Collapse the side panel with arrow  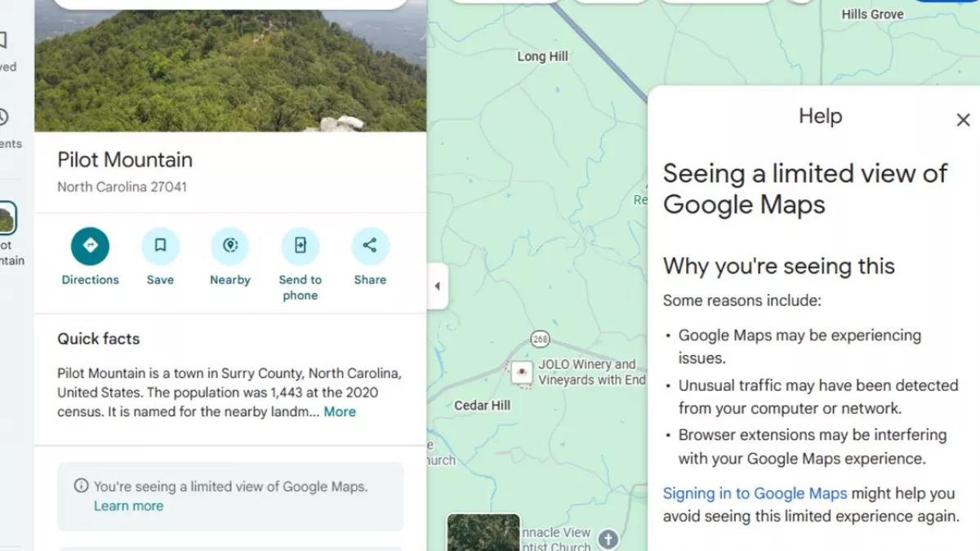(437, 287)
